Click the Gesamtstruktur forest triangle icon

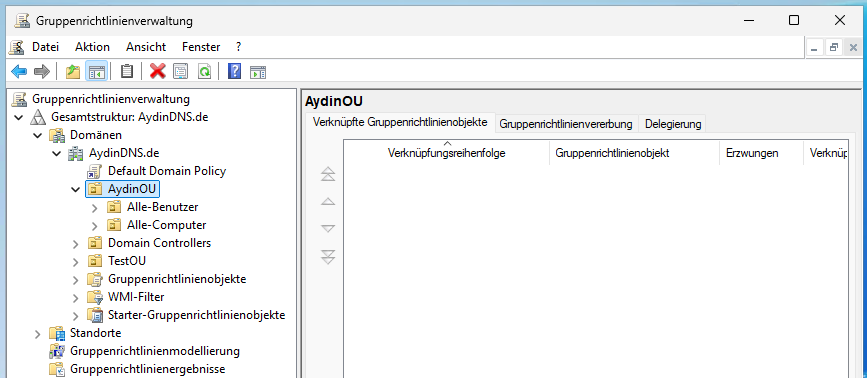38,117
